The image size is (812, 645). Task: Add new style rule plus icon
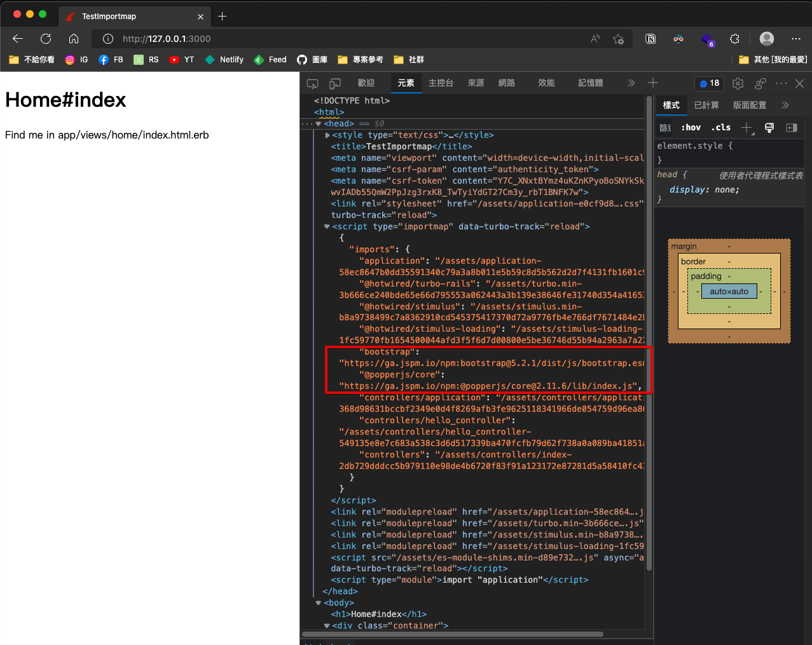click(747, 128)
